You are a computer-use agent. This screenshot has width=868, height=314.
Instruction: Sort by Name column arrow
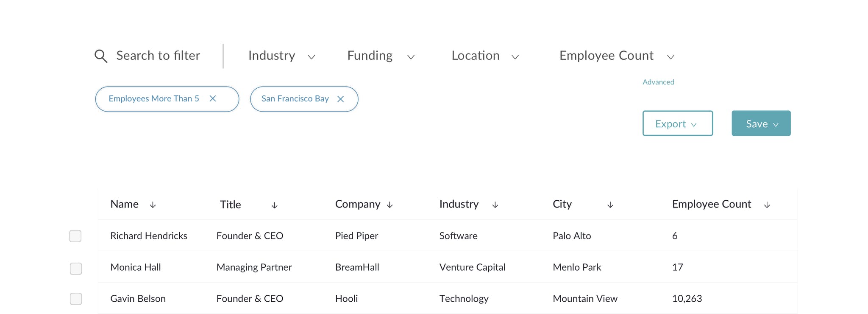click(x=153, y=205)
